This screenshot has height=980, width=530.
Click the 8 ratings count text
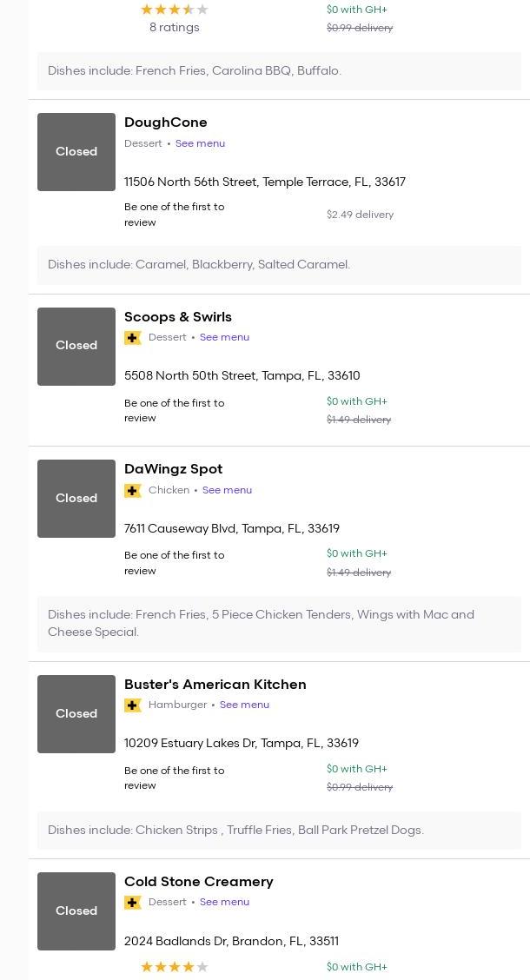click(174, 27)
